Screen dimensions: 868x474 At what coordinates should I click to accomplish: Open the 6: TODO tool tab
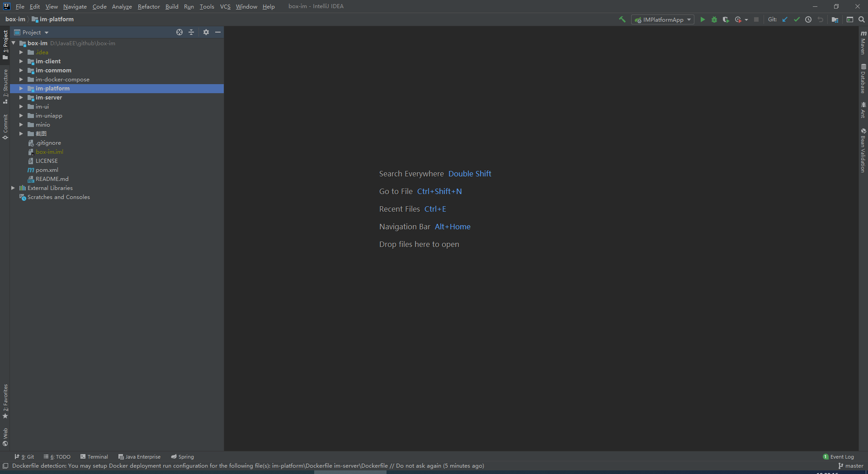click(57, 457)
